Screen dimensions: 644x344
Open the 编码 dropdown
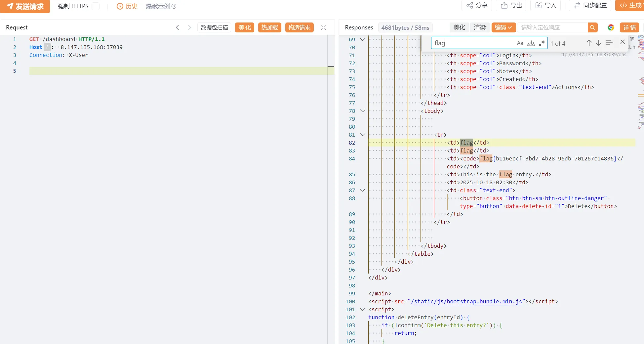(x=503, y=27)
